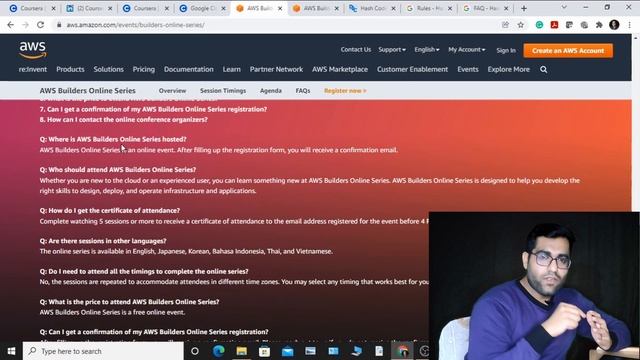
Task: Open the Products menu
Action: point(70,69)
